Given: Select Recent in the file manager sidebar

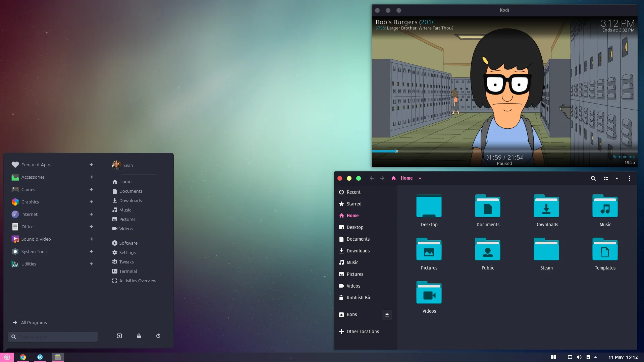Looking at the screenshot, I should click(x=350, y=192).
